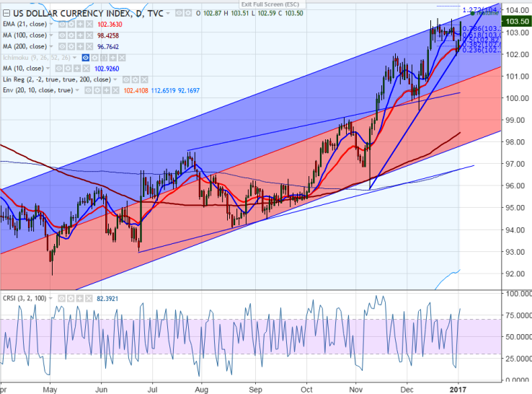This screenshot has height=394, width=532.
Task: Open dropdown arrow next to Lin Reg title
Action: (115, 80)
